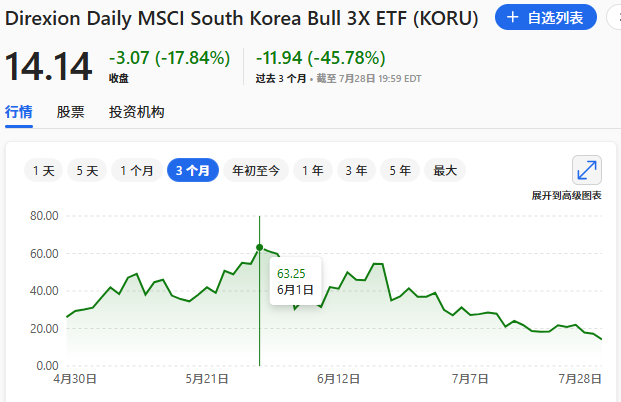Show 最大 maximum history range
Viewport: 621px width, 402px height.
445,170
